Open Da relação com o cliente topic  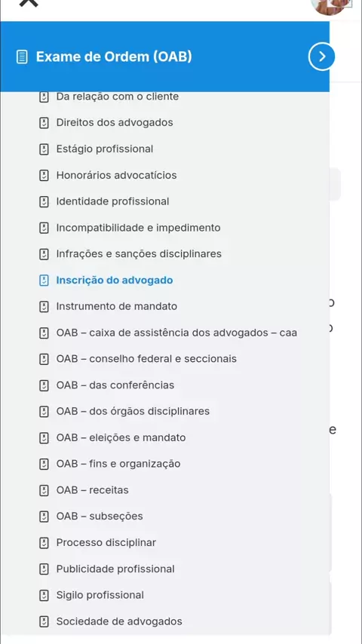[118, 97]
